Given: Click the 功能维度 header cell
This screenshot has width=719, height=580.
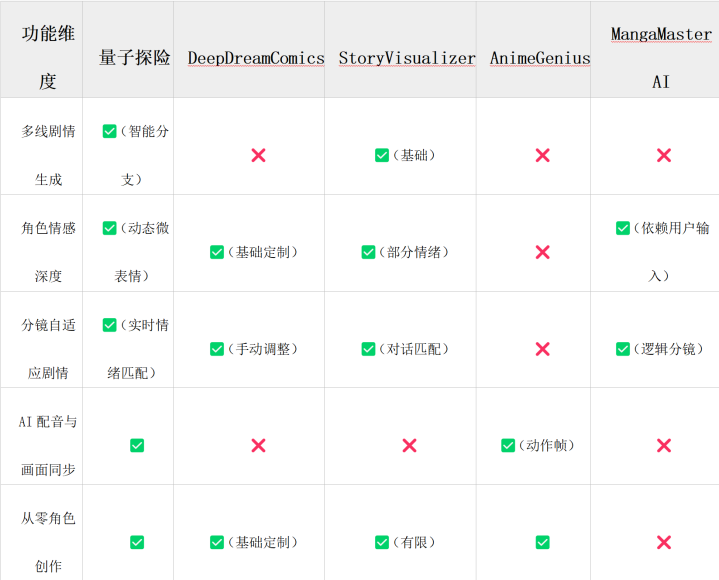Looking at the screenshot, I should coord(48,58).
